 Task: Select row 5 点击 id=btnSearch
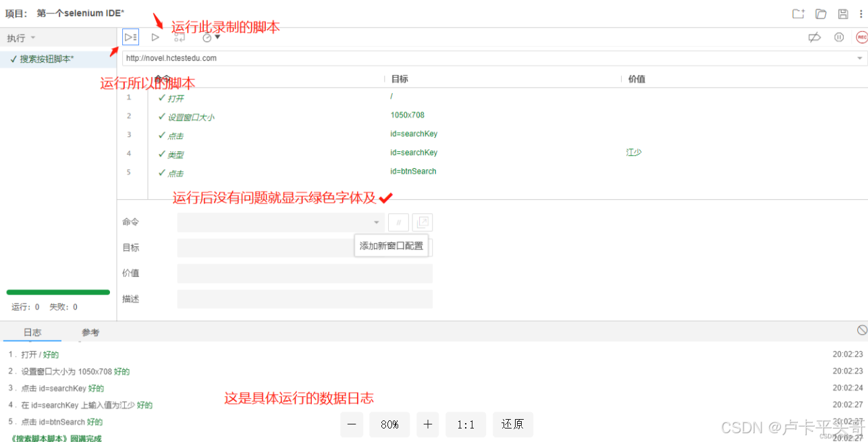492,172
